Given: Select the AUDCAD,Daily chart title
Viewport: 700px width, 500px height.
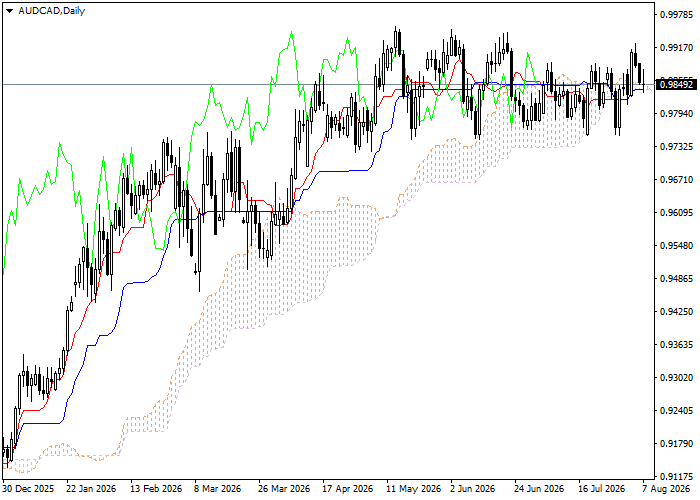Looking at the screenshot, I should 51,11.
